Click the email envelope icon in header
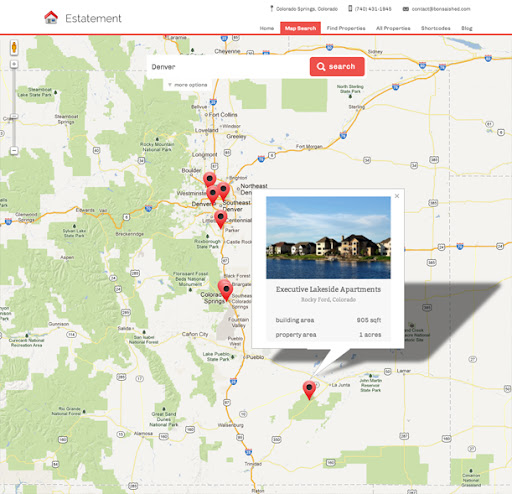The image size is (512, 494). click(406, 9)
